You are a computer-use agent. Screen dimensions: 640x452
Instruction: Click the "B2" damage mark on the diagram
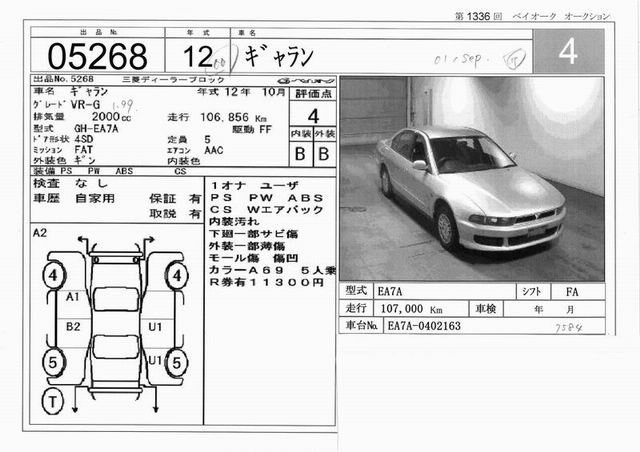73,327
